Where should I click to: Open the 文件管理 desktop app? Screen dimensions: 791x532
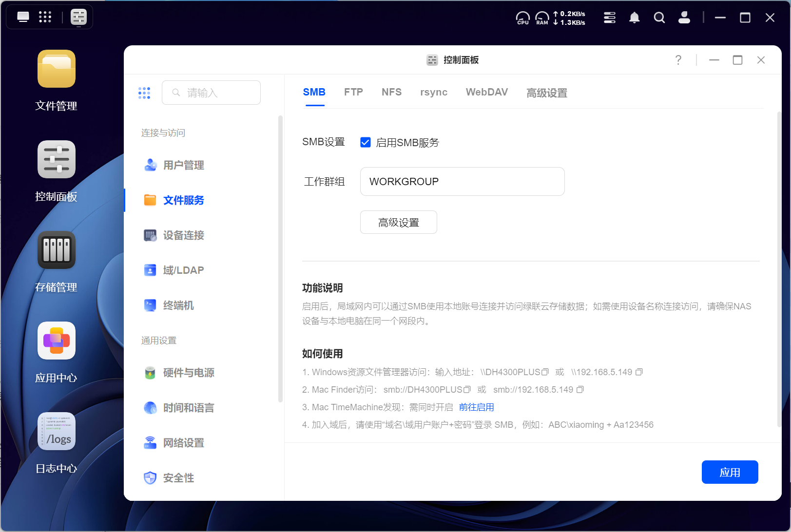tap(57, 69)
